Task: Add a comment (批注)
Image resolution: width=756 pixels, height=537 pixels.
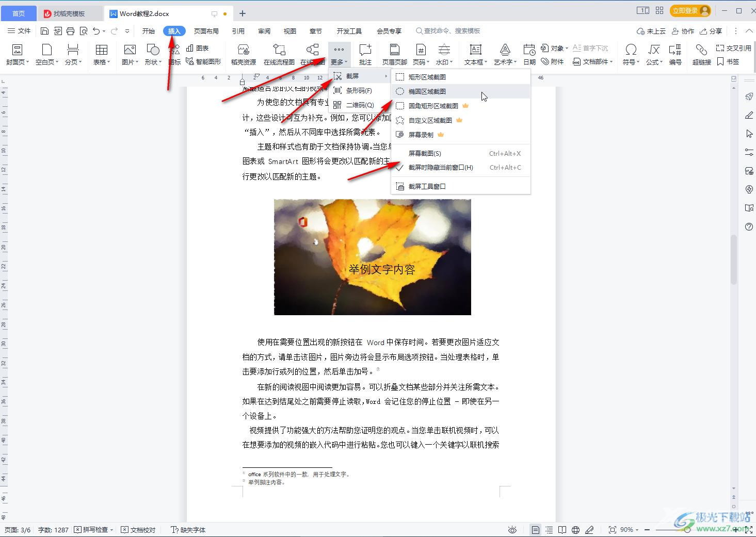Action: tap(365, 55)
